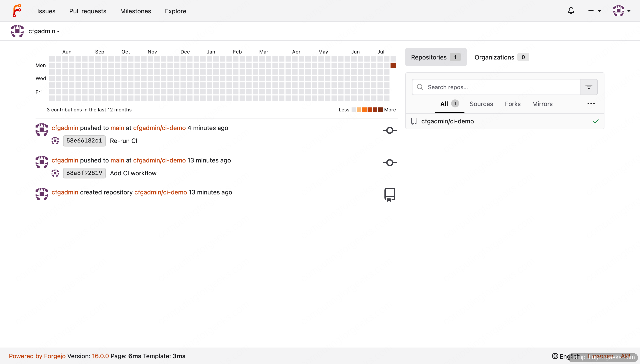Select the All repositories filter
The height and width of the screenshot is (364, 640).
(x=450, y=104)
